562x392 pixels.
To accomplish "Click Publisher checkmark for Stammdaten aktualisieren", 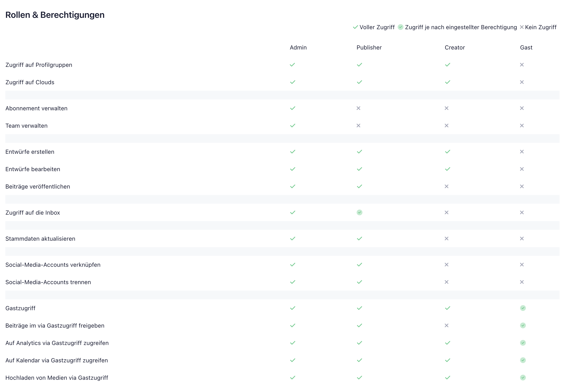I will click(x=359, y=239).
